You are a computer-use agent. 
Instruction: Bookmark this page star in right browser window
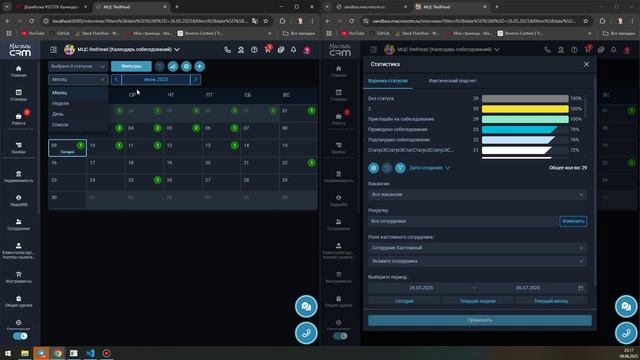(x=586, y=21)
